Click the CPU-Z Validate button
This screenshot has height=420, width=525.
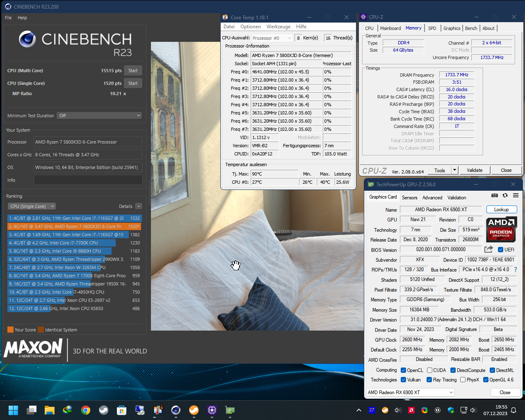point(475,170)
